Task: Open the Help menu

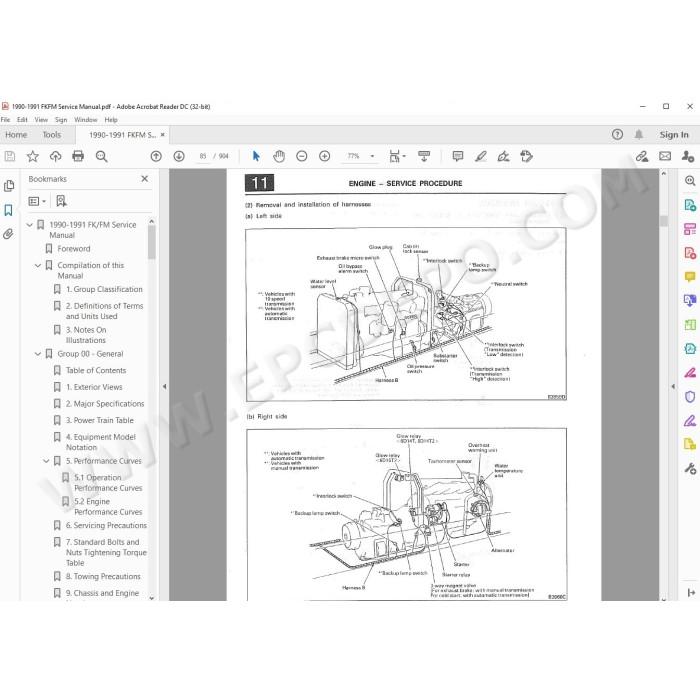Action: pos(111,120)
